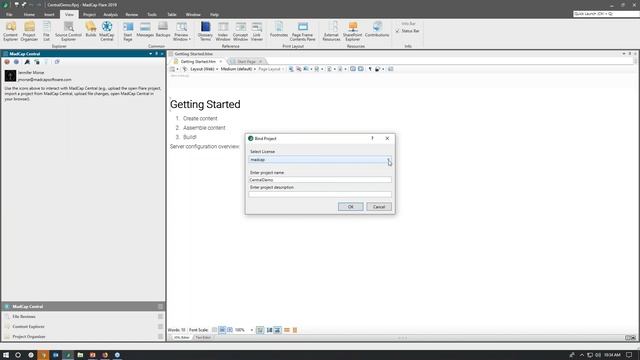This screenshot has height=360, width=640.
Task: Open the MadCap Central pane options dropdown arrow
Action: [151, 54]
